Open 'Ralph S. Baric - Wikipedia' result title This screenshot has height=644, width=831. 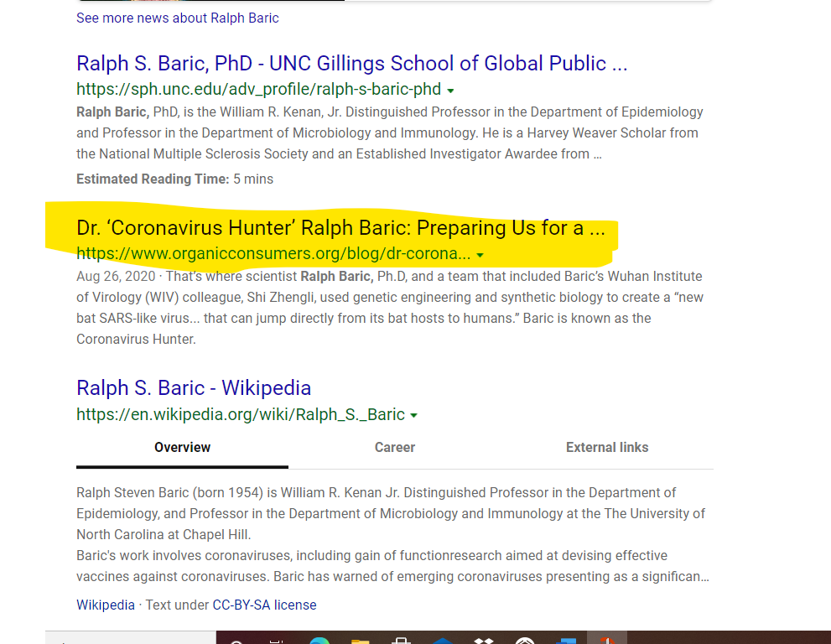[194, 388]
